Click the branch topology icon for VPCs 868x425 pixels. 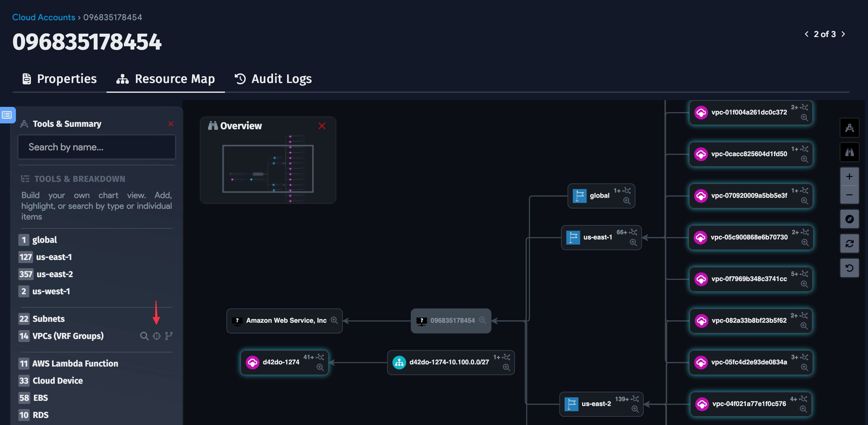point(168,336)
